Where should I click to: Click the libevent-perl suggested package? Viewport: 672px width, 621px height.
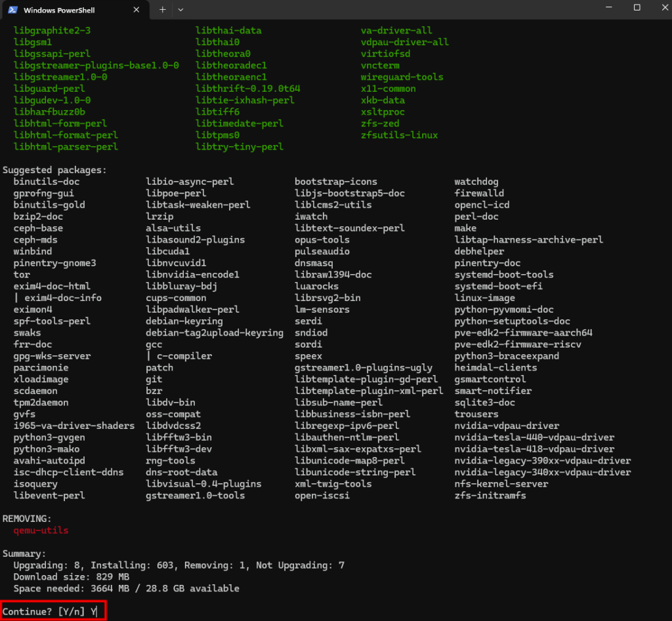[49, 496]
